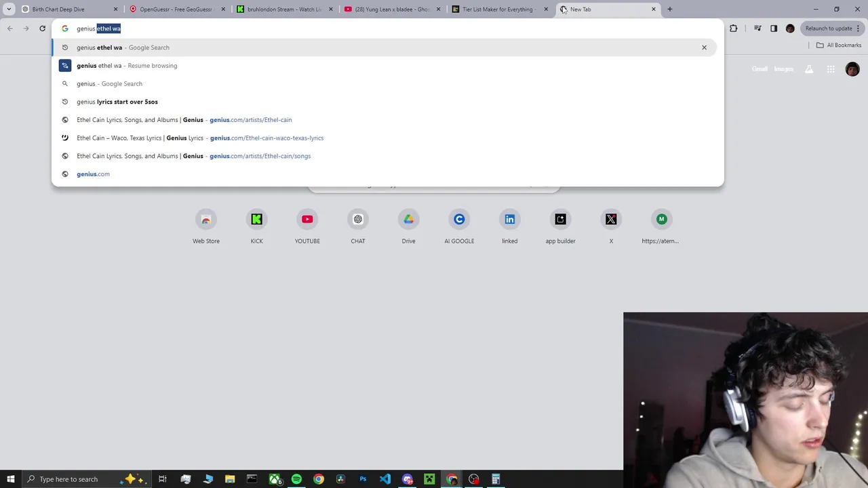The height and width of the screenshot is (488, 868).
Task: Select 'genius ethel wa' Resume browsing suggestion
Action: tap(384, 66)
